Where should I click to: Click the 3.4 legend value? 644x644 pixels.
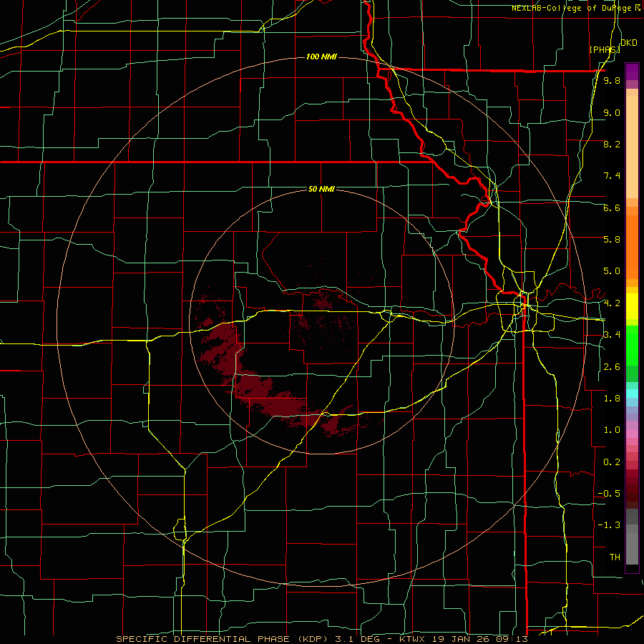pos(612,335)
